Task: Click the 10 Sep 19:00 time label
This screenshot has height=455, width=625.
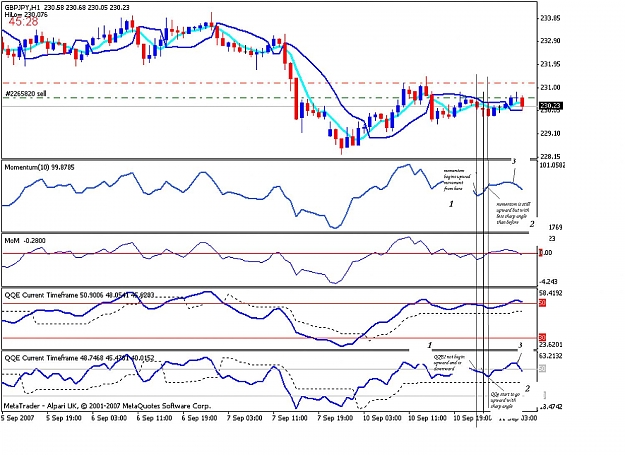Action: [x=473, y=418]
